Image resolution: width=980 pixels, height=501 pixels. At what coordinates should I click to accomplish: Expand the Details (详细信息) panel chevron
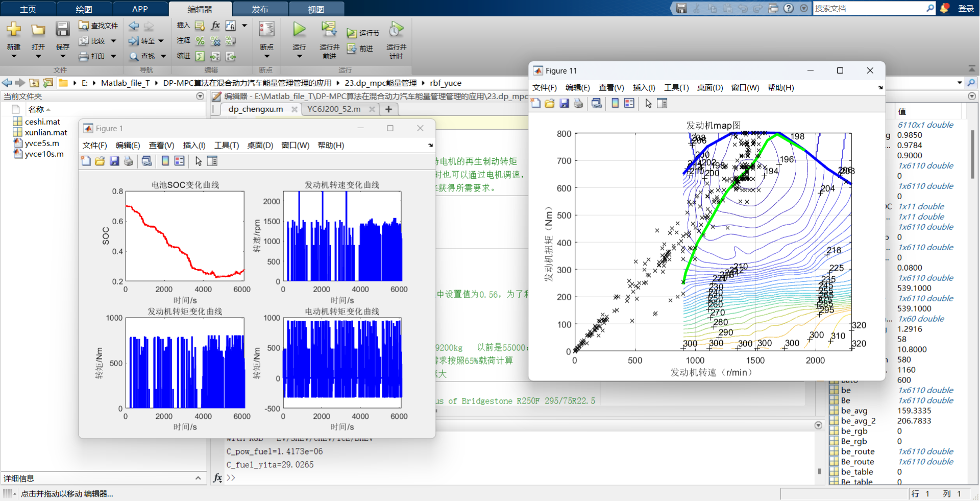click(198, 478)
